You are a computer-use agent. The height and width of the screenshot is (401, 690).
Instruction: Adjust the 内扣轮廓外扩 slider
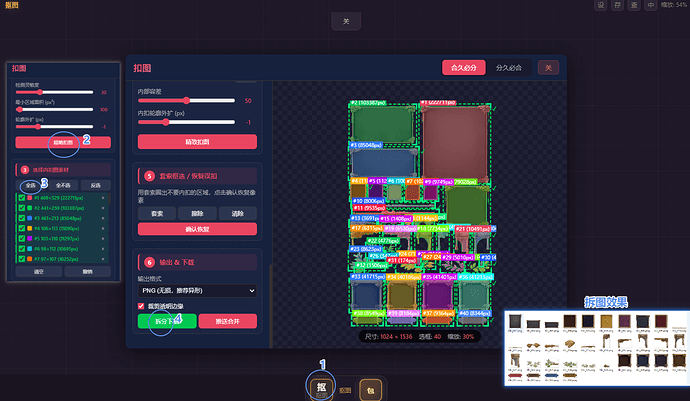click(187, 122)
